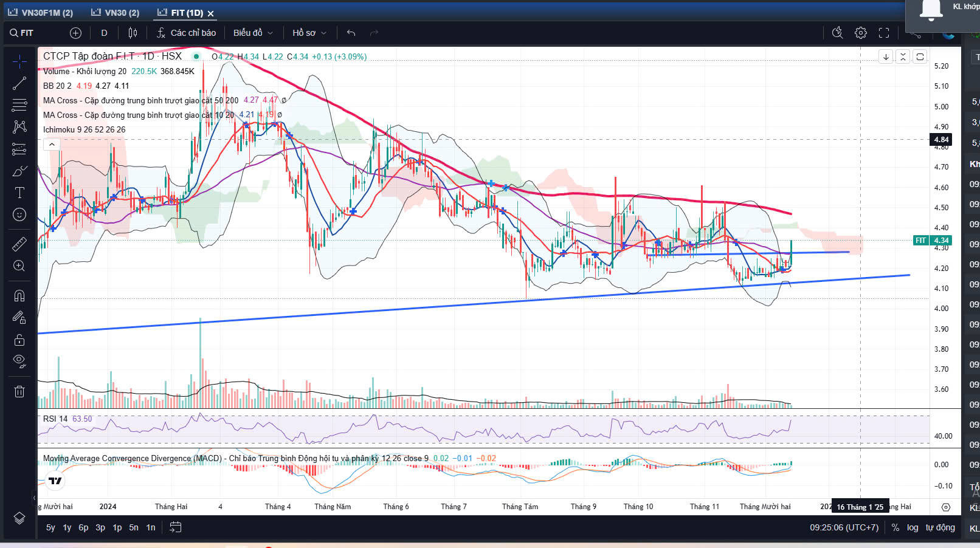Click the compare or add symbol plus icon
Image resolution: width=980 pixels, height=548 pixels.
coord(75,33)
